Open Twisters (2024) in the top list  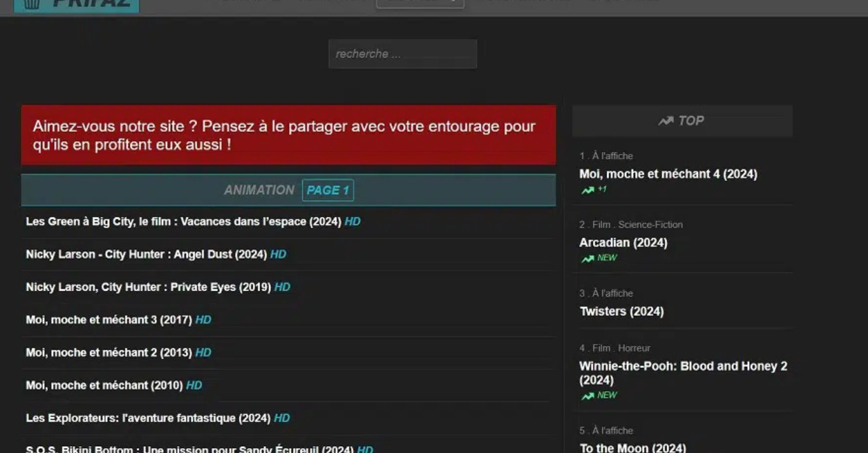[x=621, y=311]
